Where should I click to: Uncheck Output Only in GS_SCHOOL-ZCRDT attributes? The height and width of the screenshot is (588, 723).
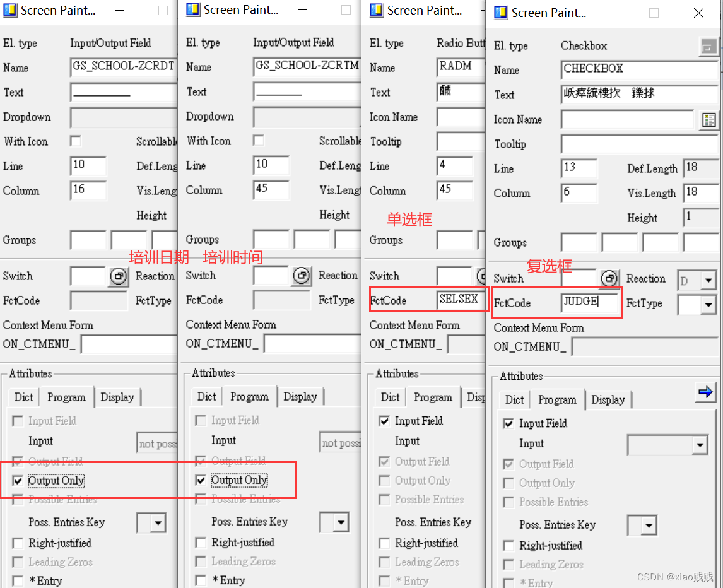pos(17,481)
